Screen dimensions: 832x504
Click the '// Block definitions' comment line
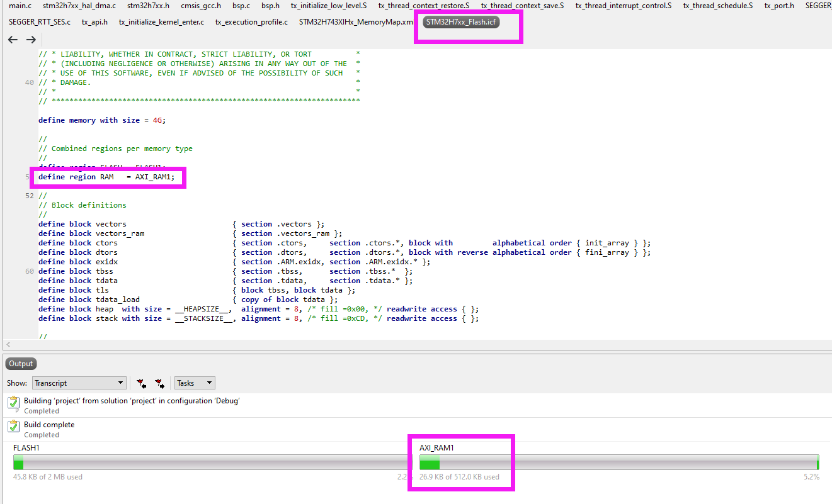tap(83, 205)
